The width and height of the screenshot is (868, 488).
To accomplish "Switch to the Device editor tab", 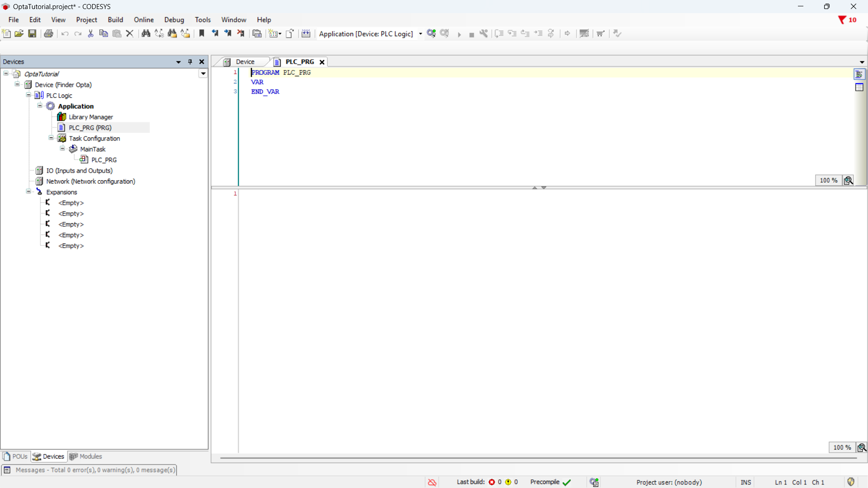I will [x=245, y=62].
